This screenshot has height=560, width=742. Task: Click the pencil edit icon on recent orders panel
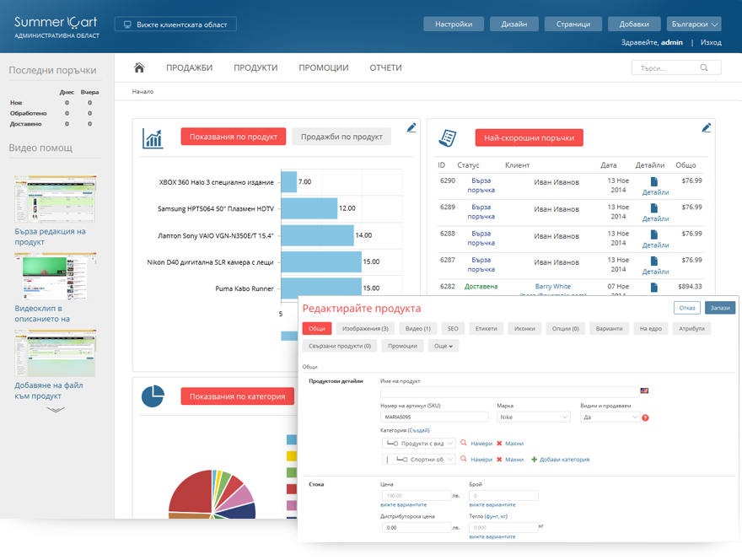(707, 128)
